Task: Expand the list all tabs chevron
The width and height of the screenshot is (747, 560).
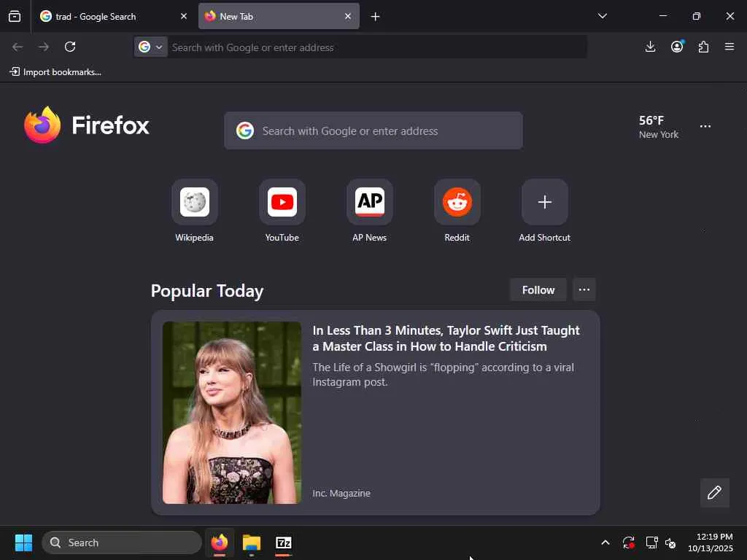Action: click(x=603, y=16)
